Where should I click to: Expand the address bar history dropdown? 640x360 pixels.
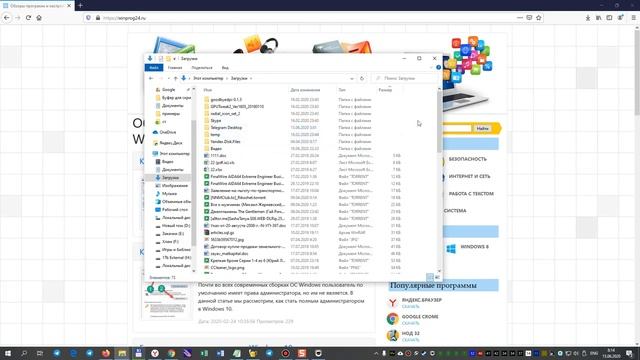352,78
